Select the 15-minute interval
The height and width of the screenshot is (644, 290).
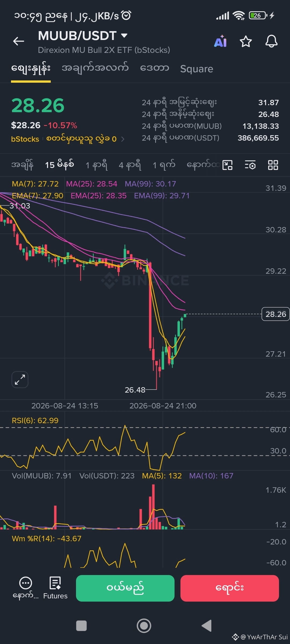[x=59, y=165]
